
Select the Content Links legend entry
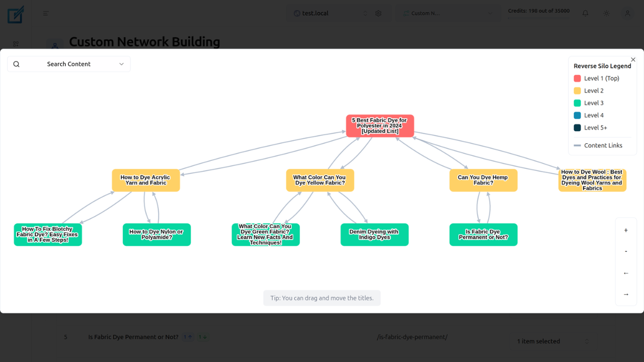(x=603, y=145)
